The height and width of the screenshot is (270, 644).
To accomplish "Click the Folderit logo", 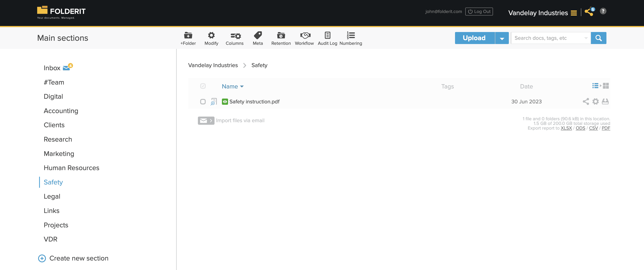I will point(61,12).
